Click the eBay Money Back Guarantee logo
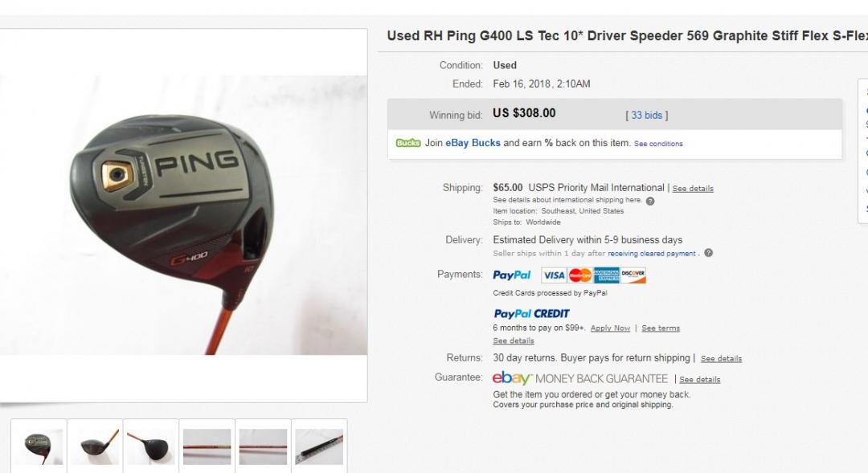Viewport: 868px width, 473px height. 580,378
